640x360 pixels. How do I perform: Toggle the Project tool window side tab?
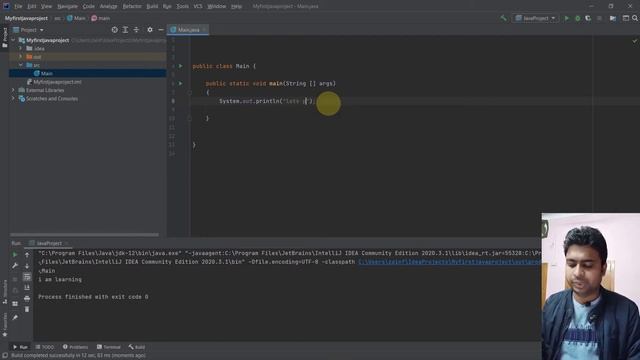point(4,38)
